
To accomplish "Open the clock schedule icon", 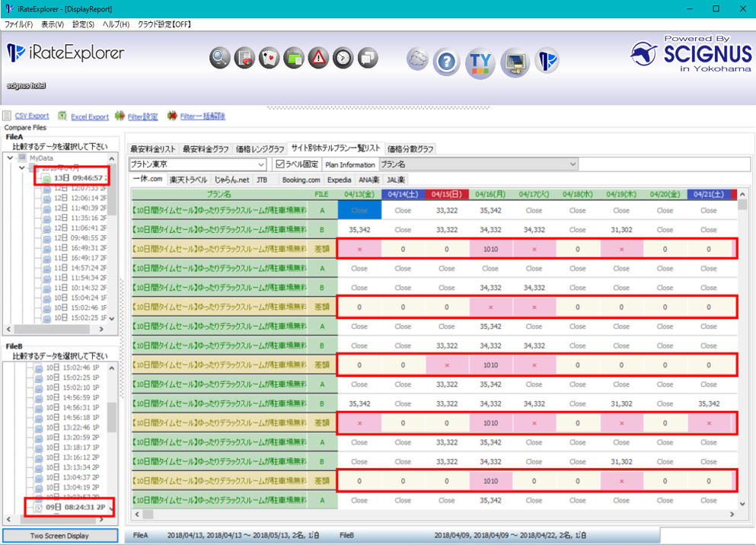I will (x=343, y=58).
